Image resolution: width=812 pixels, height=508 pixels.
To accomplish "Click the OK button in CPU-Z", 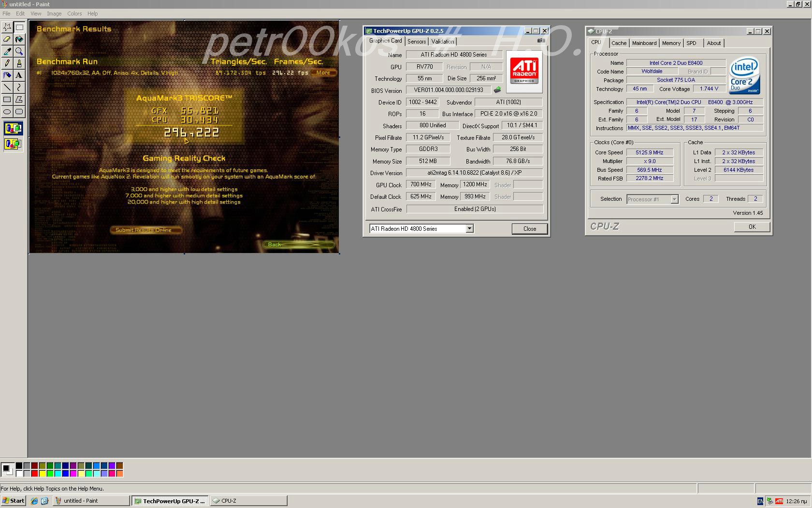I will click(x=752, y=227).
